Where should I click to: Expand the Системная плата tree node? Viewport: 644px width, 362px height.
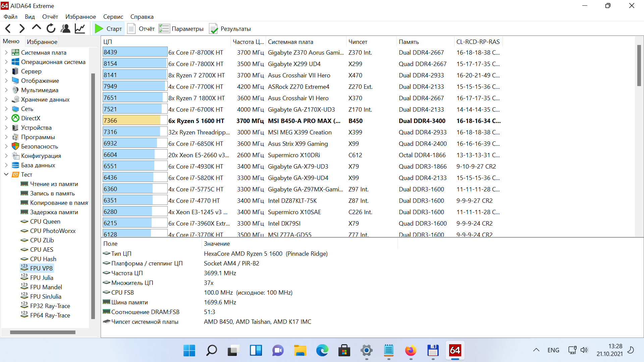tap(6, 53)
